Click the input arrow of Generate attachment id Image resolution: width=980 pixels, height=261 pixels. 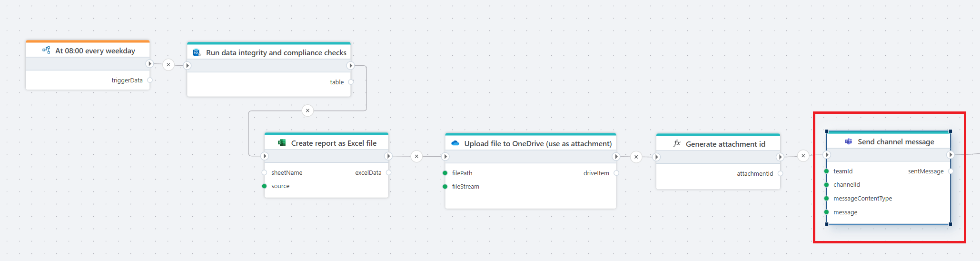pos(656,157)
